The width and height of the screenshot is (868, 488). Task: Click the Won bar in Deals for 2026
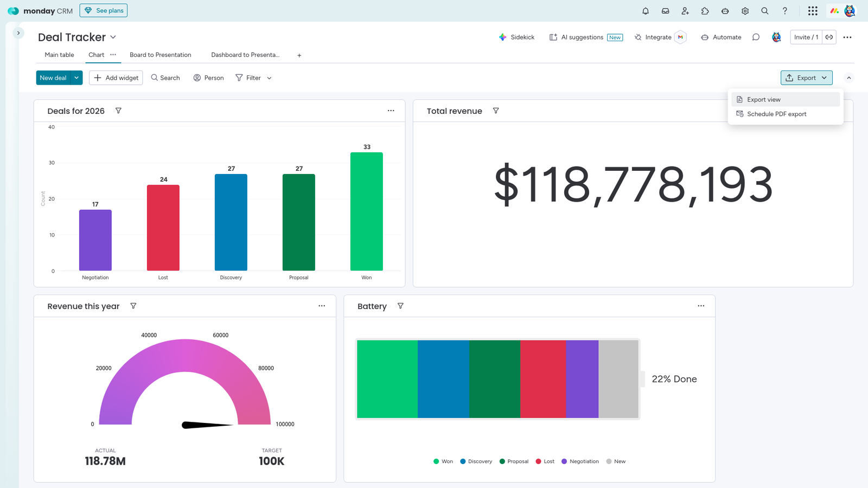[x=366, y=211]
